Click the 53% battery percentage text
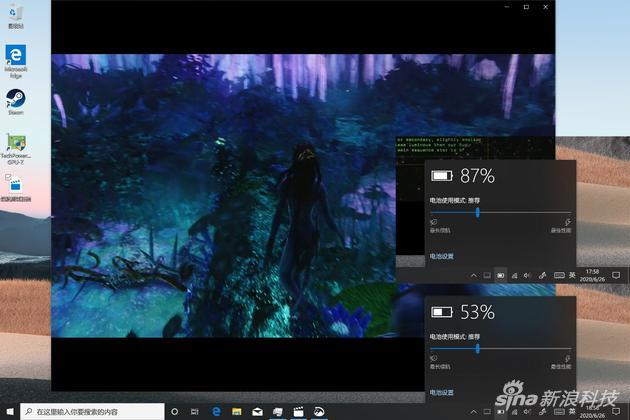Viewport: 630px width, 420px height. click(x=477, y=312)
